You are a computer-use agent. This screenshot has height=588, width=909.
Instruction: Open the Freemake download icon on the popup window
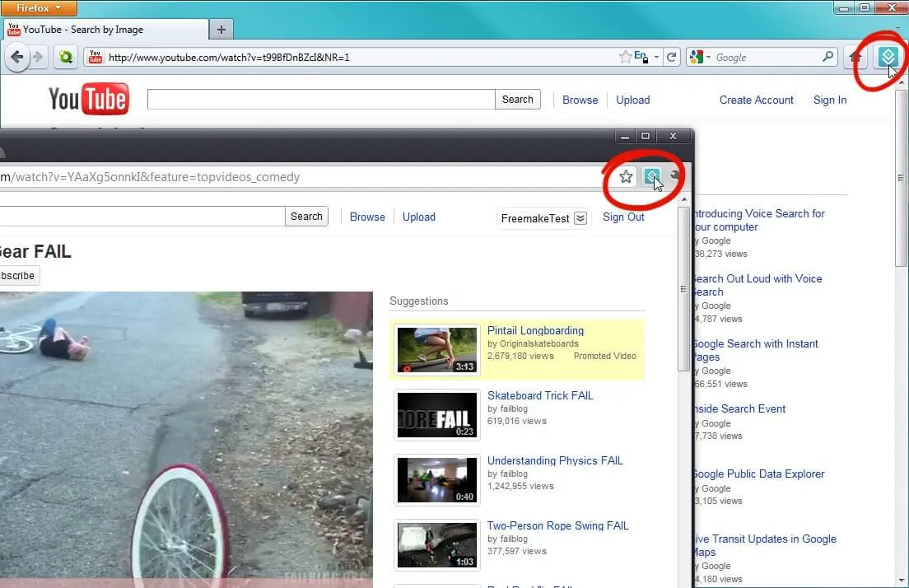pyautogui.click(x=653, y=176)
